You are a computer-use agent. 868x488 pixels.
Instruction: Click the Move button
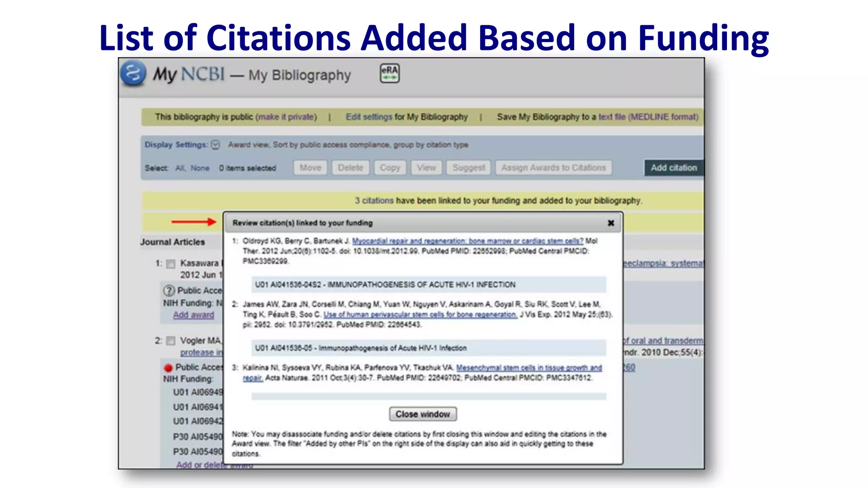(x=310, y=167)
